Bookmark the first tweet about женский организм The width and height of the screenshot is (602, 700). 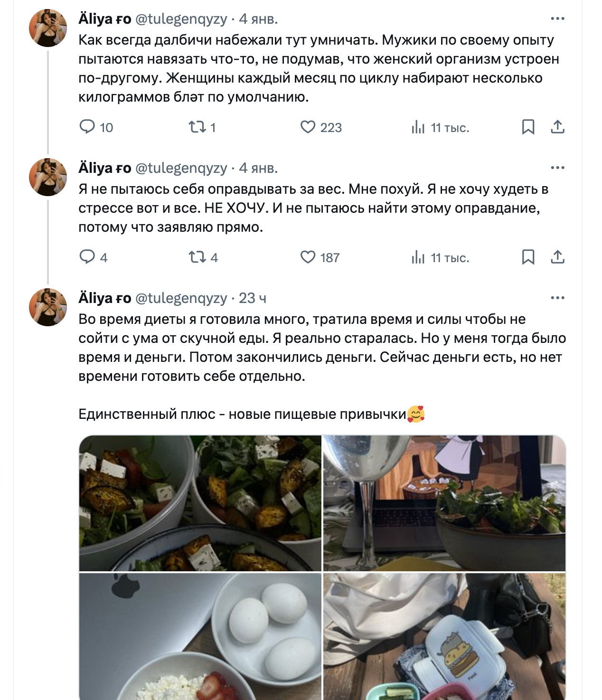[528, 127]
